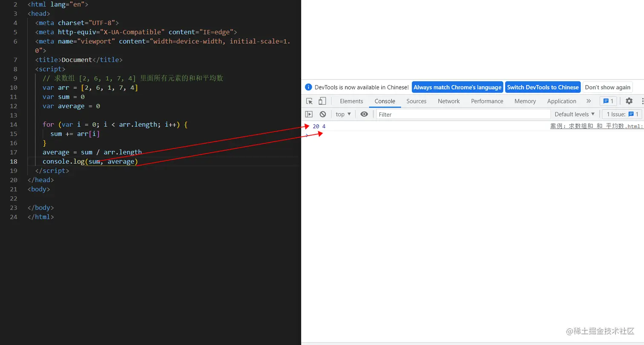Clear the console with the ban icon
This screenshot has height=345, width=644.
coord(323,114)
